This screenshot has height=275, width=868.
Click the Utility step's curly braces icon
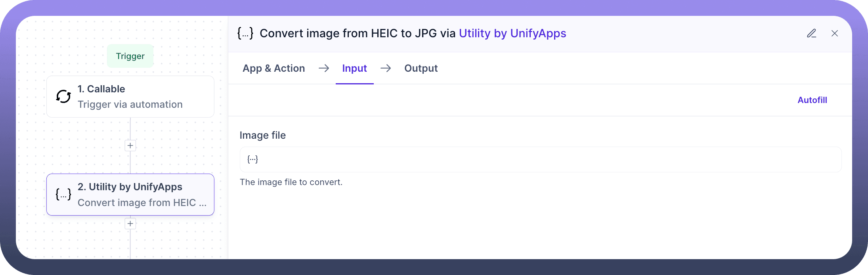(x=63, y=194)
